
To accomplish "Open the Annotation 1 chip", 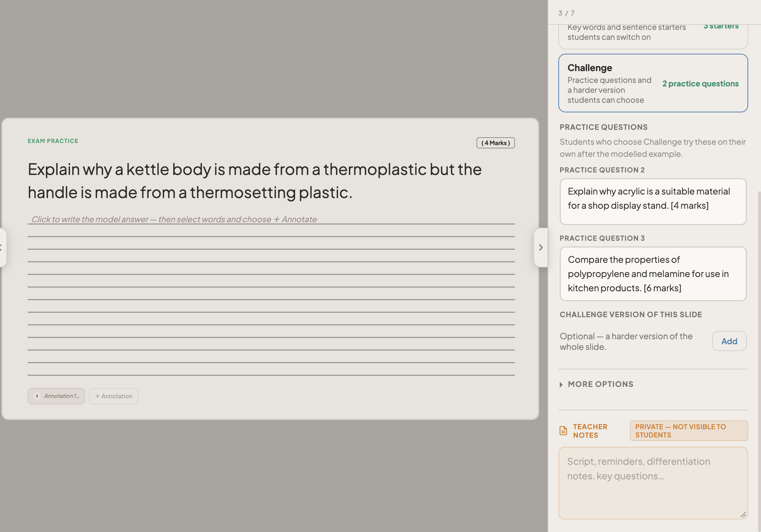I will 56,396.
